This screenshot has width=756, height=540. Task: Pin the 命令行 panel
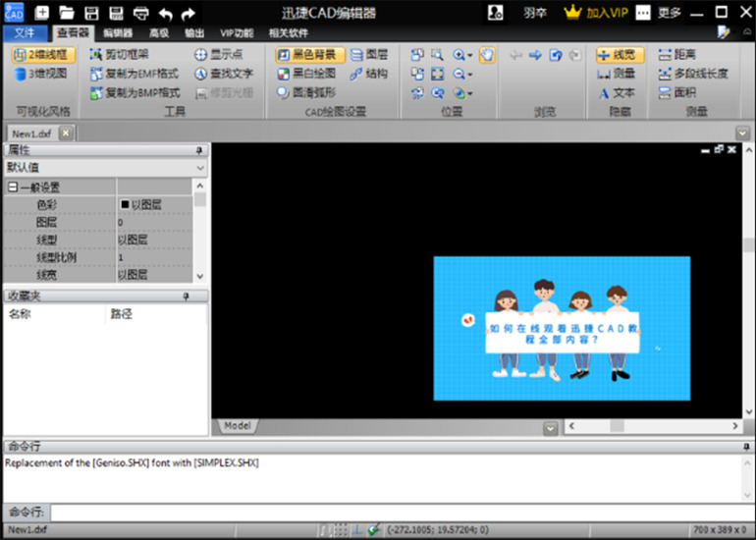[746, 447]
